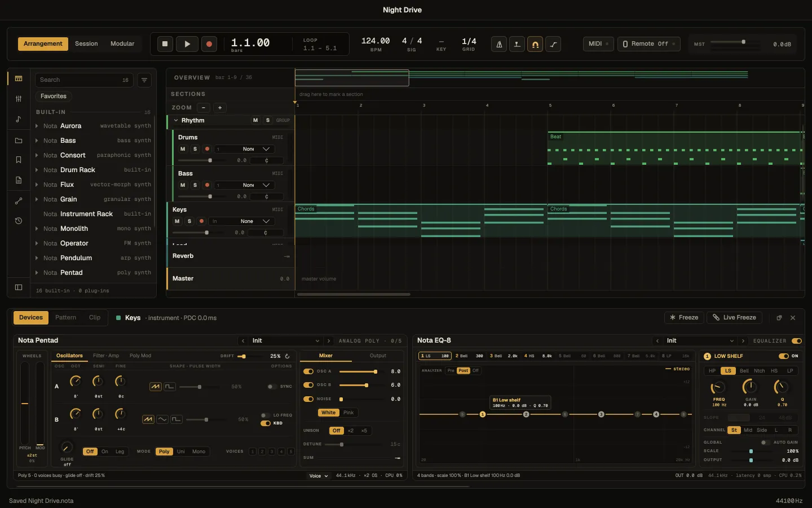Reset drift with the circular arrow icon
812x508 pixels.
(287, 356)
